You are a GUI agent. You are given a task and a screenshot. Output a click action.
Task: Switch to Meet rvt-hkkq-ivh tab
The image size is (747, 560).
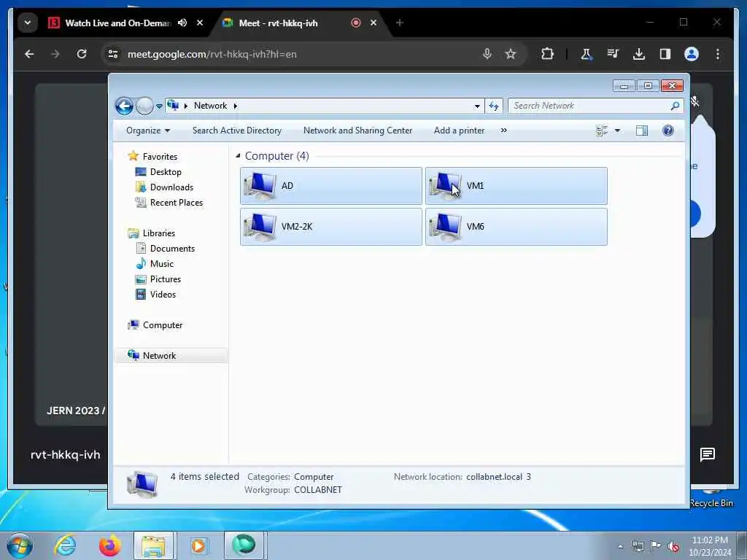[278, 23]
